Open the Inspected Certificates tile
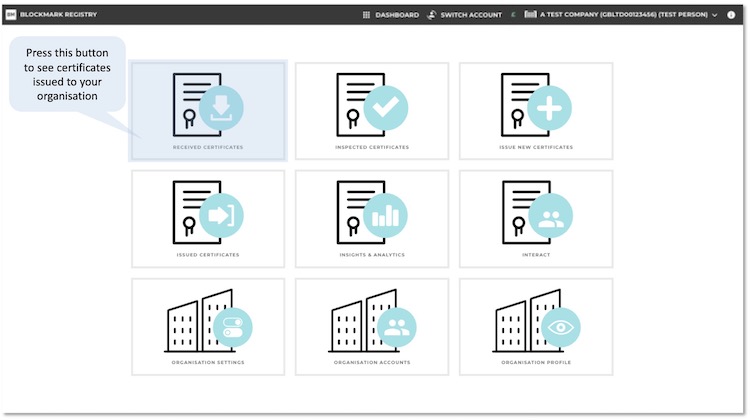Screen dimensions: 750x420 pyautogui.click(x=372, y=110)
